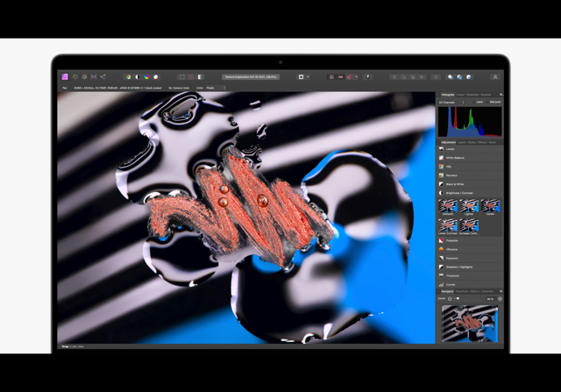Image resolution: width=561 pixels, height=392 pixels.
Task: Click the Intersect boolean operation icon
Action: [x=469, y=77]
